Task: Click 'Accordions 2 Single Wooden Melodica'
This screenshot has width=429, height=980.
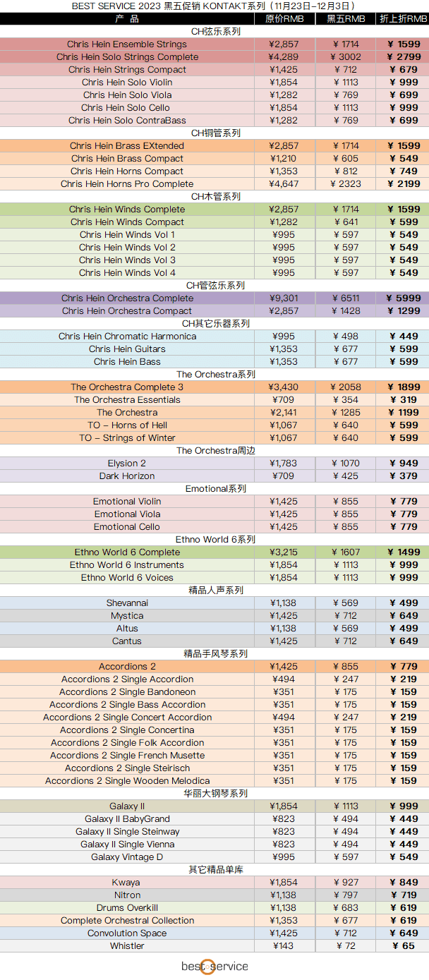Action: pos(127,781)
